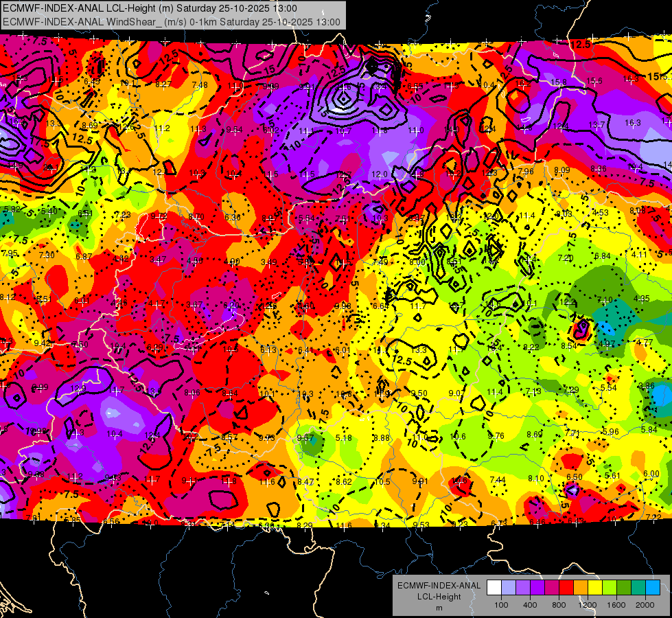Image resolution: width=672 pixels, height=618 pixels.
Task: Click the wind shear value 4.35
Action: (642, 299)
